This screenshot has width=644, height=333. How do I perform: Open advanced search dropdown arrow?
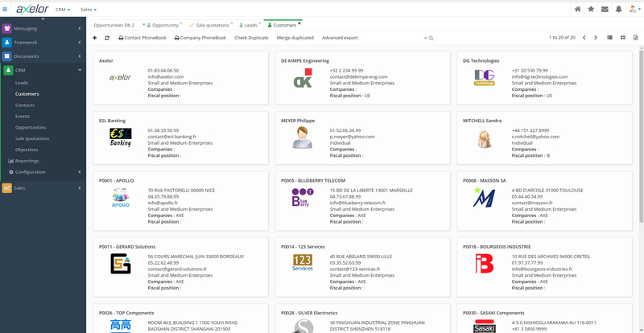(426, 38)
